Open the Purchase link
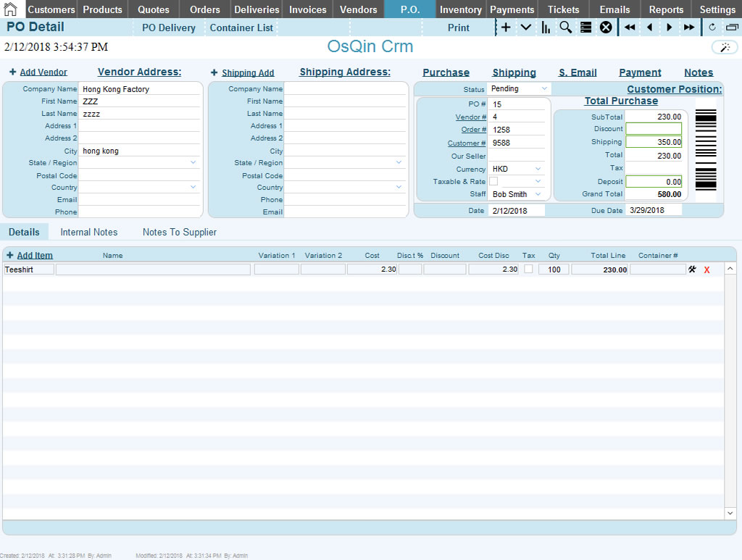Image resolution: width=742 pixels, height=560 pixels. 446,72
